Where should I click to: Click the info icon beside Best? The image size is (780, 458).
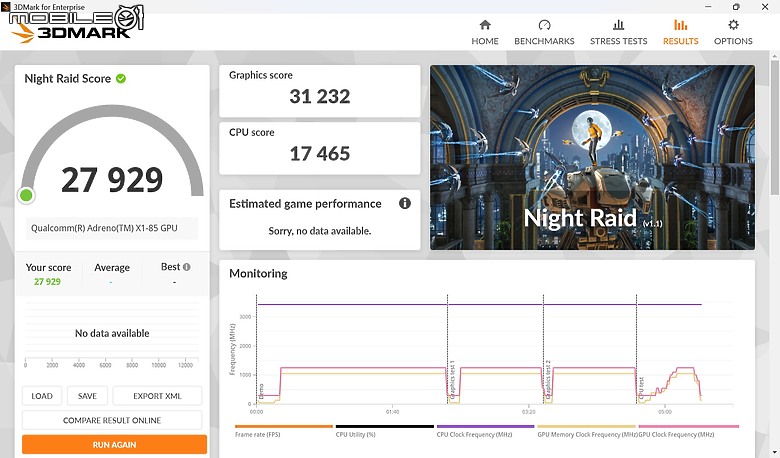tap(187, 267)
